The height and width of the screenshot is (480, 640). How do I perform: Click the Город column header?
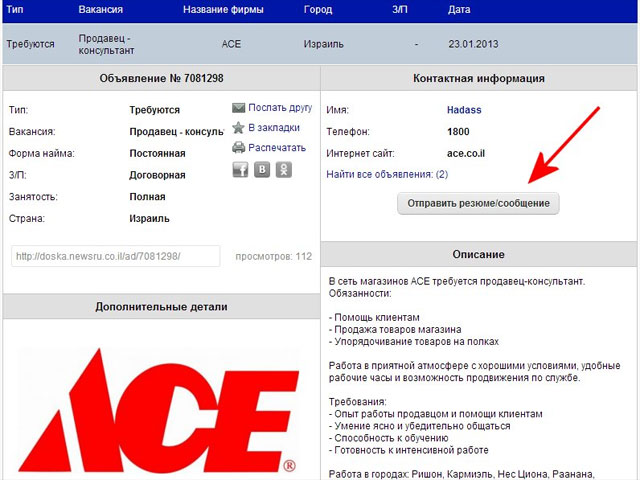pyautogui.click(x=318, y=9)
